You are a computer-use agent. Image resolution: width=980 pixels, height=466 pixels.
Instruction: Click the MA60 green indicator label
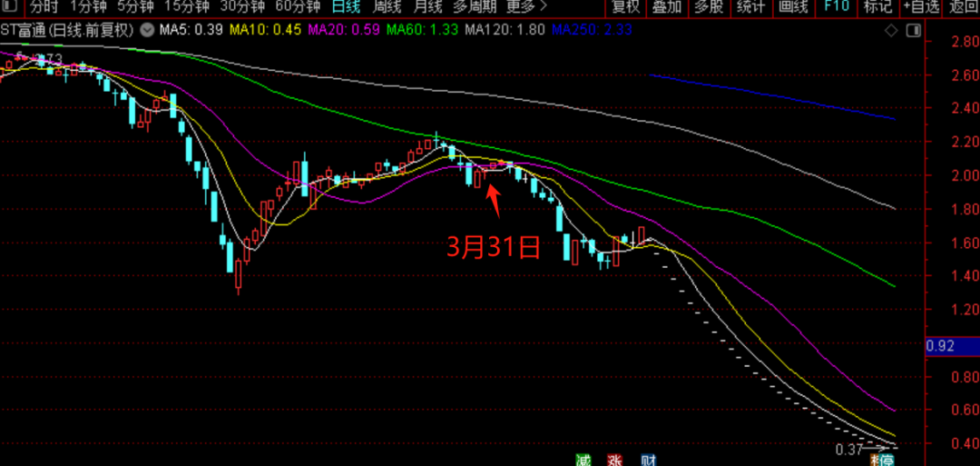[421, 29]
